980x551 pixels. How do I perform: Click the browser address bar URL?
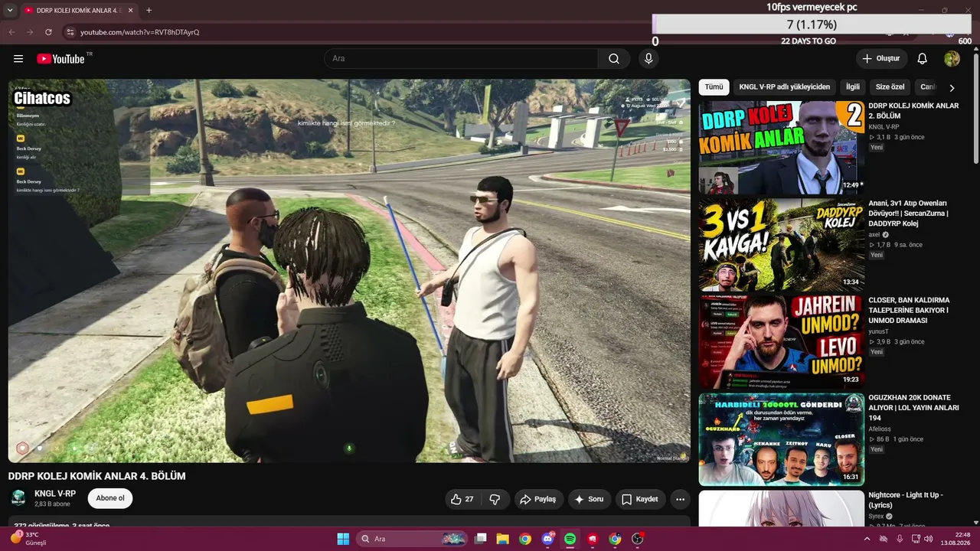point(139,32)
